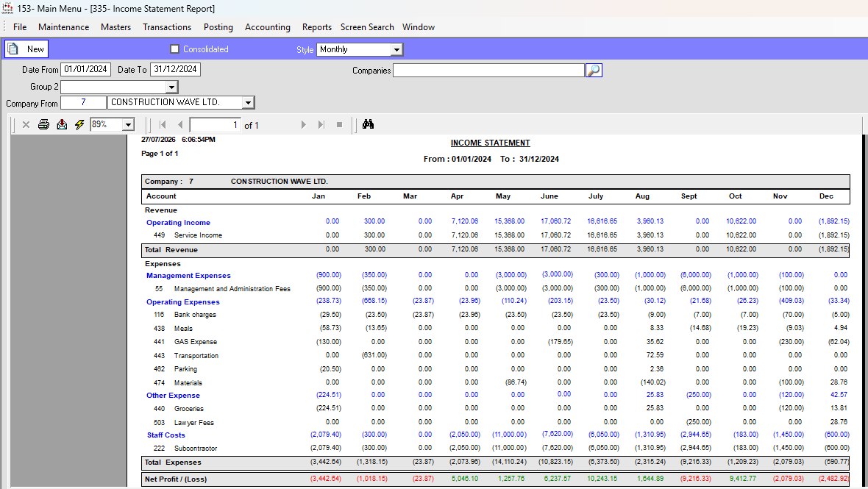Click the Dec column header
This screenshot has height=489, width=868.
pyautogui.click(x=826, y=196)
